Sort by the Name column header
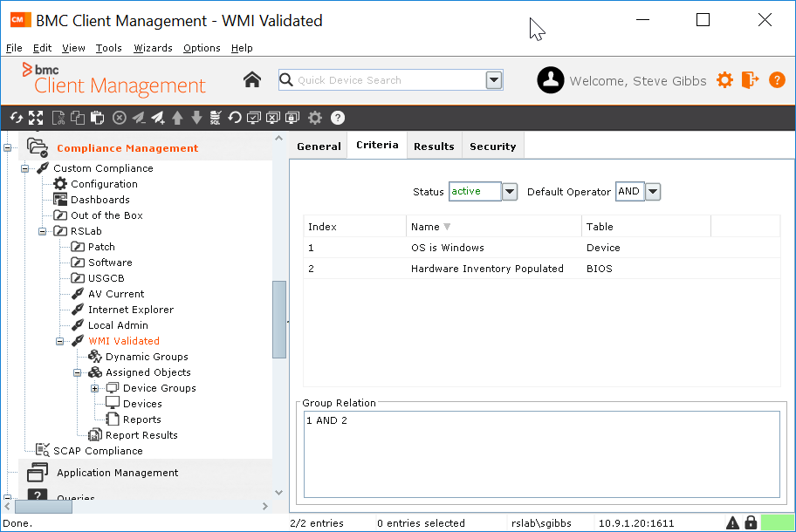Image resolution: width=796 pixels, height=532 pixels. (493, 227)
